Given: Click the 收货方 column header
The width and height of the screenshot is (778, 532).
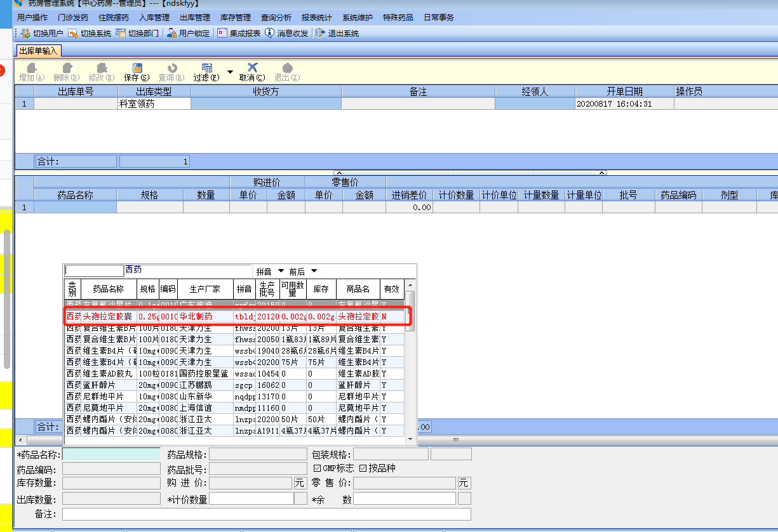Looking at the screenshot, I should pyautogui.click(x=266, y=92).
